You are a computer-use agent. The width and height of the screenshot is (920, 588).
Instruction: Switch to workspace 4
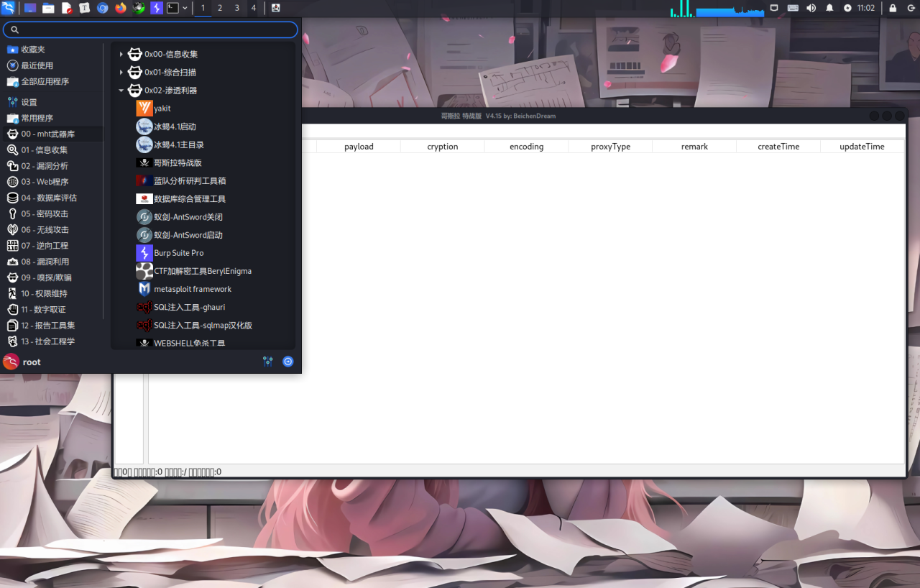tap(253, 8)
